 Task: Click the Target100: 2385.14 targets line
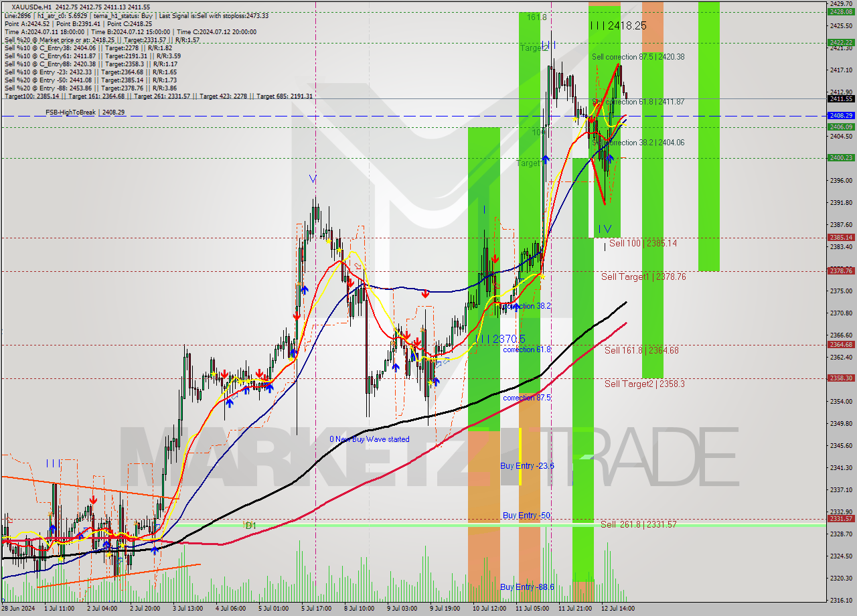pos(158,96)
